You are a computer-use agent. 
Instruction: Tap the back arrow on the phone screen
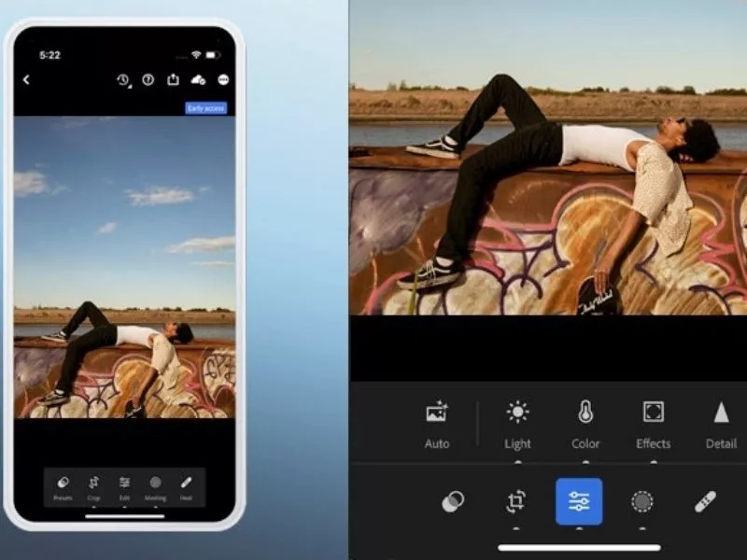tap(27, 79)
